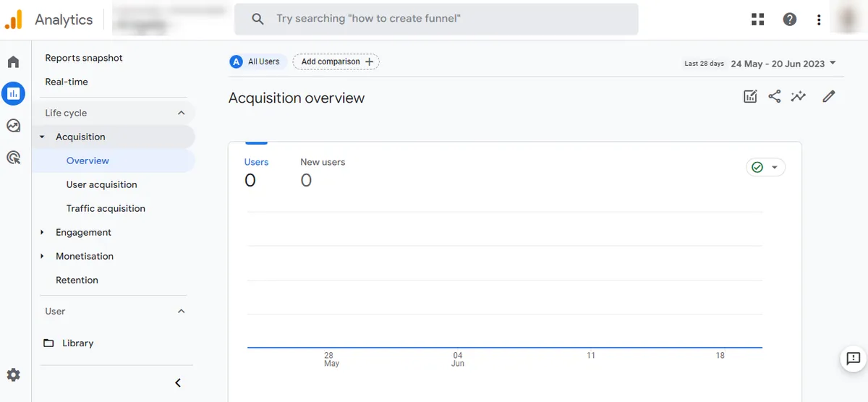Open the Admin settings gear icon
868x402 pixels.
[x=14, y=375]
